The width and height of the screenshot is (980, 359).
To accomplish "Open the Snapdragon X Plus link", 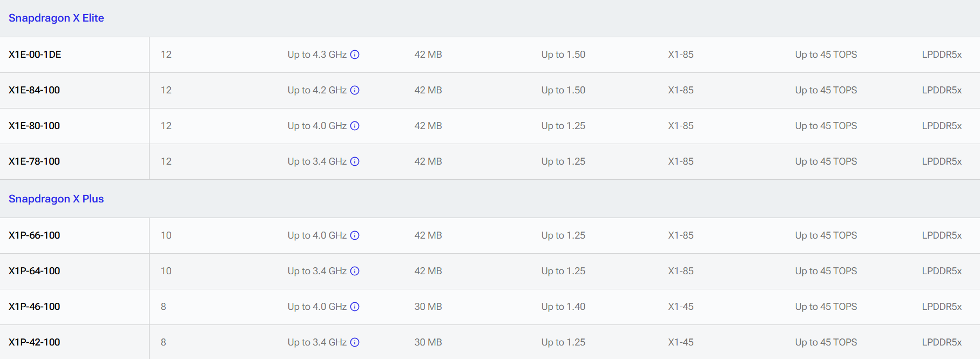I will pos(56,199).
